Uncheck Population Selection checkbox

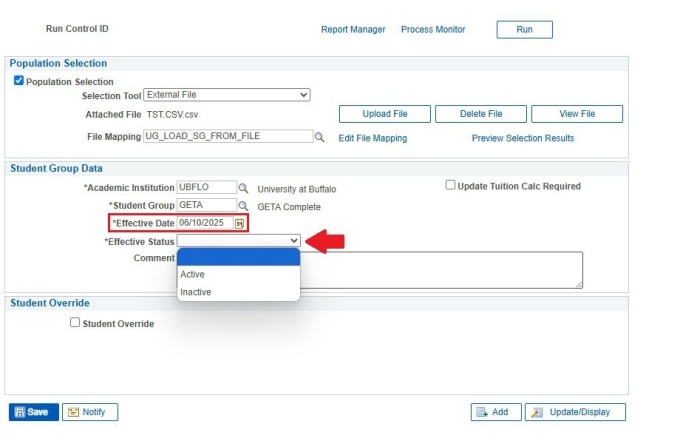19,80
